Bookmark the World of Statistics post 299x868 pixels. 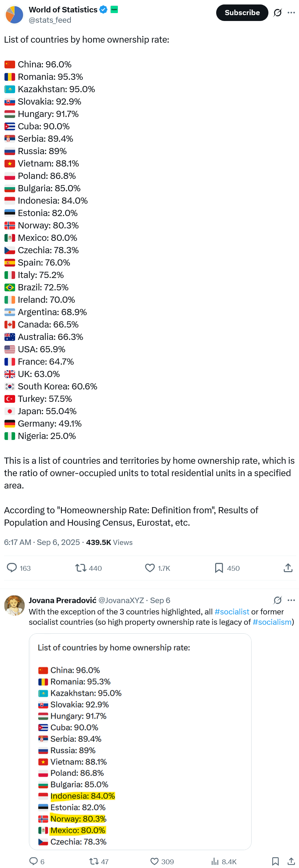point(219,568)
